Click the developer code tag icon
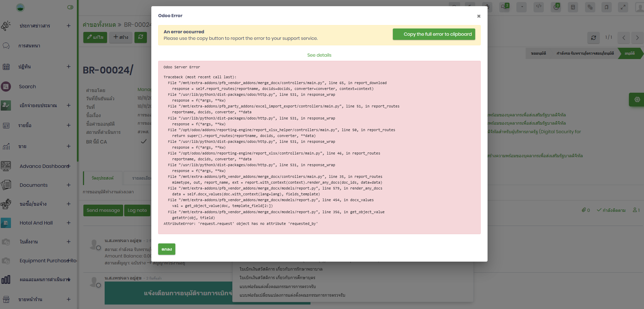This screenshot has height=309, width=644. pyautogui.click(x=539, y=7)
